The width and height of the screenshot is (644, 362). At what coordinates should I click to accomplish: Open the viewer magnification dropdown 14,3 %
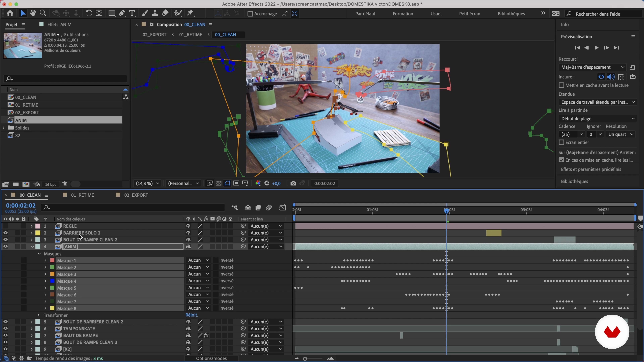[147, 183]
